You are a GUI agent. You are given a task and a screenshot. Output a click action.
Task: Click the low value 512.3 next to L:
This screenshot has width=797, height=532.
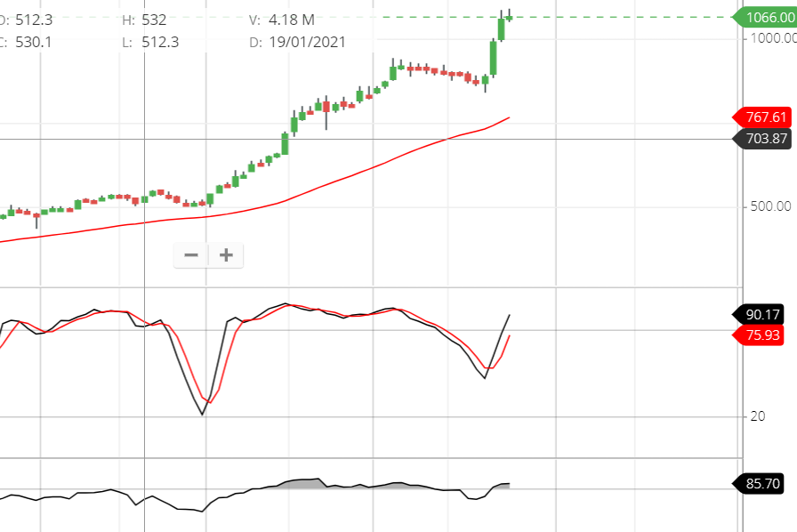click(x=160, y=42)
